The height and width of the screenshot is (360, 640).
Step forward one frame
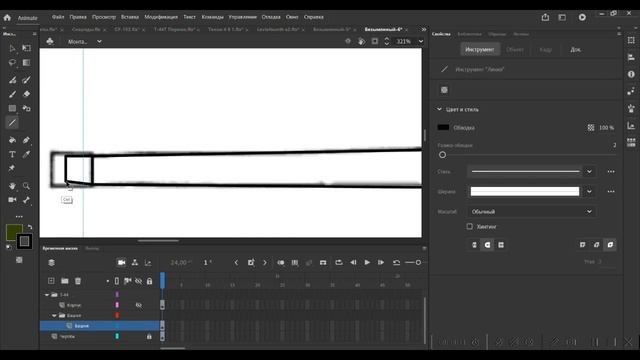point(380,262)
